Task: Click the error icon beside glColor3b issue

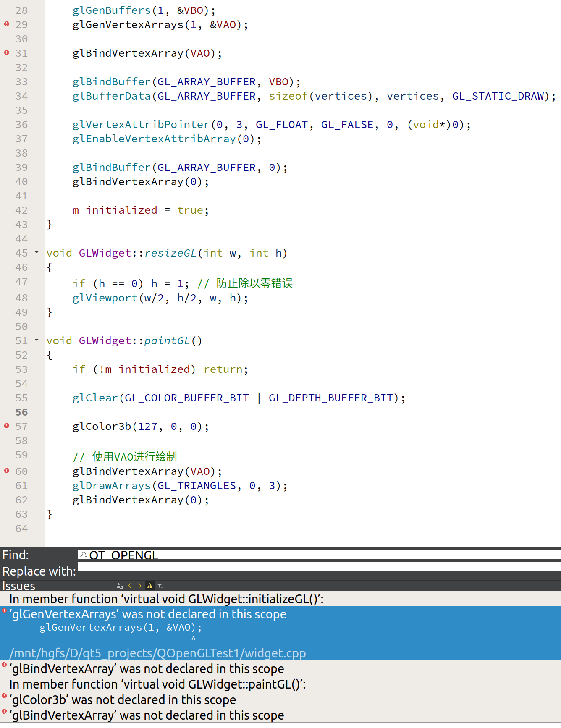Action: click(4, 696)
